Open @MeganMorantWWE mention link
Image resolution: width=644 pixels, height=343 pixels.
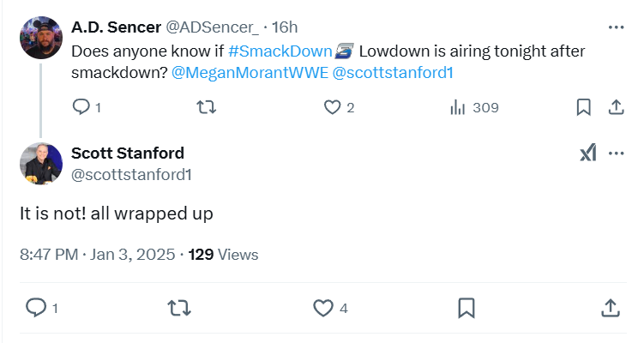[249, 73]
